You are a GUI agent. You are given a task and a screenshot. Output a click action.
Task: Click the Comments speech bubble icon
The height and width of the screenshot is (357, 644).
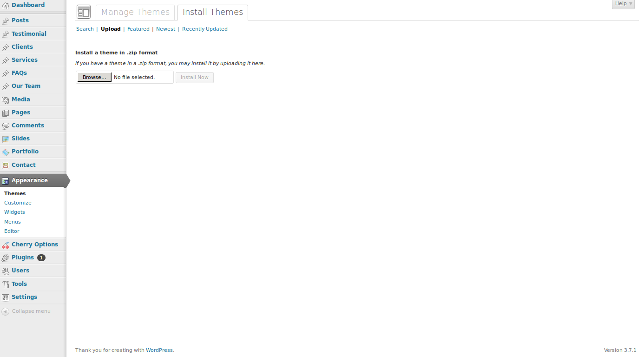click(x=6, y=126)
